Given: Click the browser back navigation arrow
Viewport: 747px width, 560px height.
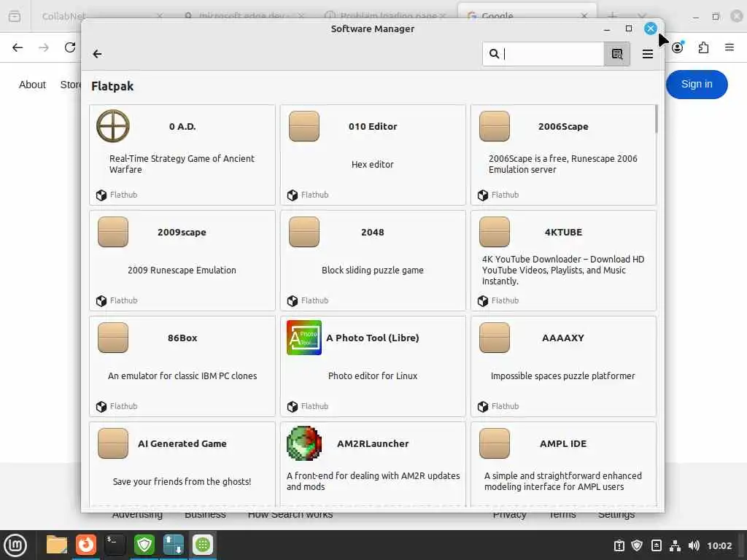Looking at the screenshot, I should tap(18, 47).
